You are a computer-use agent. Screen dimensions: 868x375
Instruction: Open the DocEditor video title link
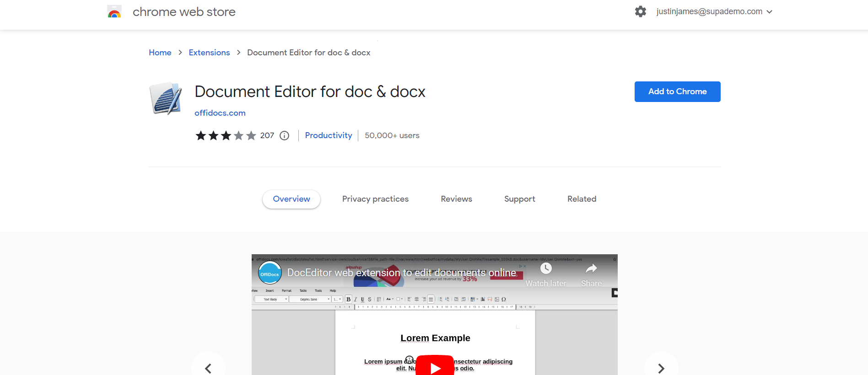pos(402,273)
